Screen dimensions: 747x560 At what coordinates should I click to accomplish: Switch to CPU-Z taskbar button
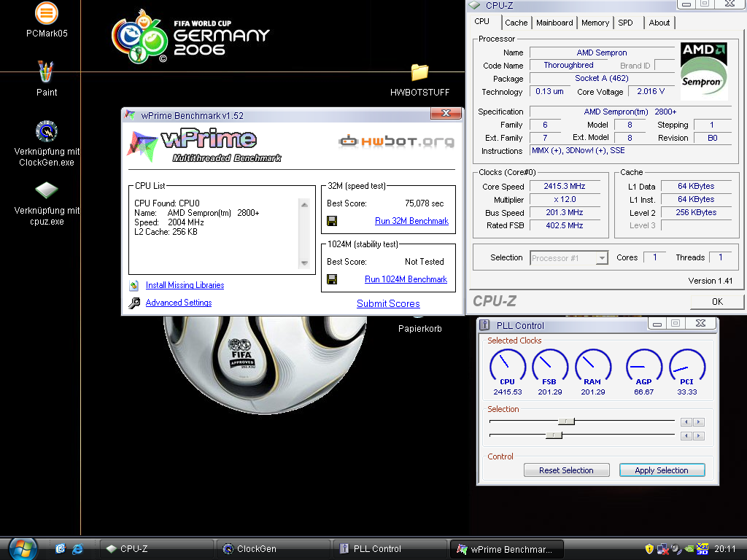point(156,549)
